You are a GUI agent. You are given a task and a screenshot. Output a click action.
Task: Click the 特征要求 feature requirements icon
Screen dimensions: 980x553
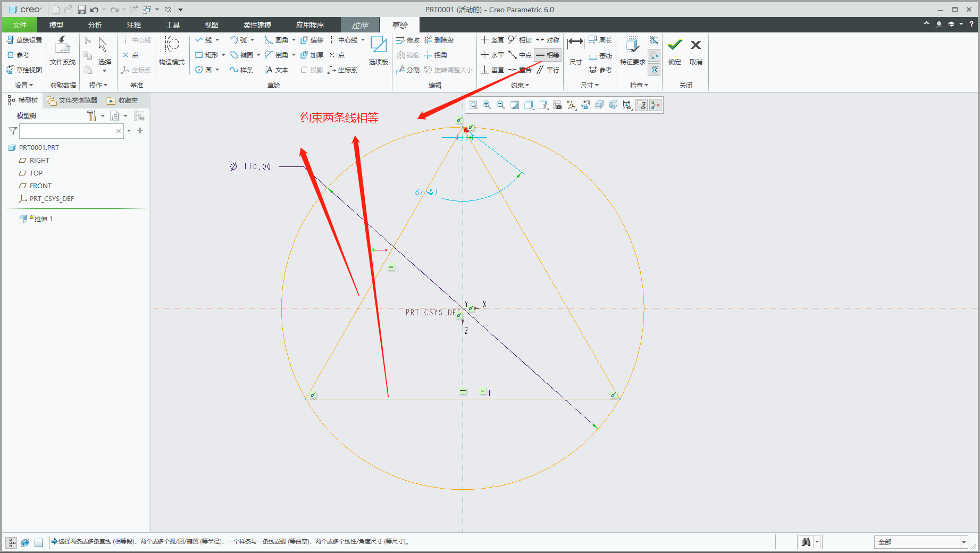point(632,51)
